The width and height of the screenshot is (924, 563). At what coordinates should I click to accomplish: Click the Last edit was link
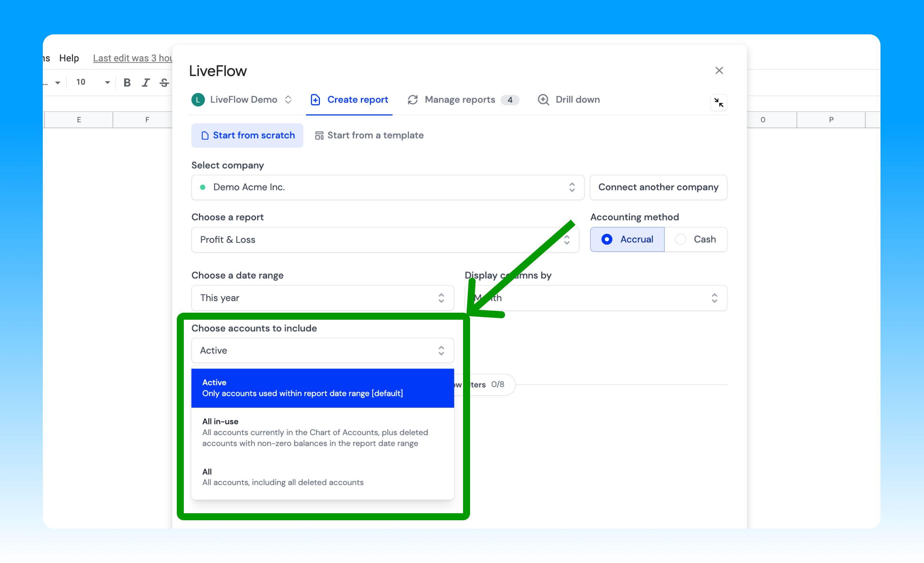[133, 58]
